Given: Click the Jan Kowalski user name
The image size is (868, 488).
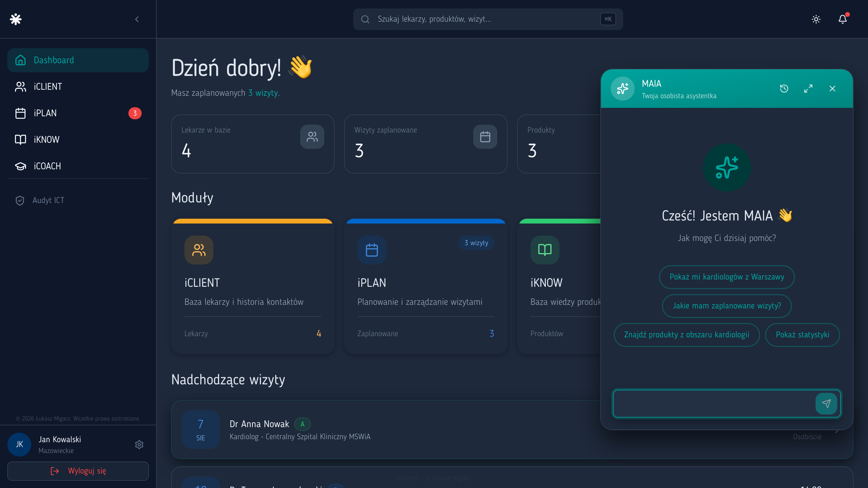Looking at the screenshot, I should [x=60, y=440].
